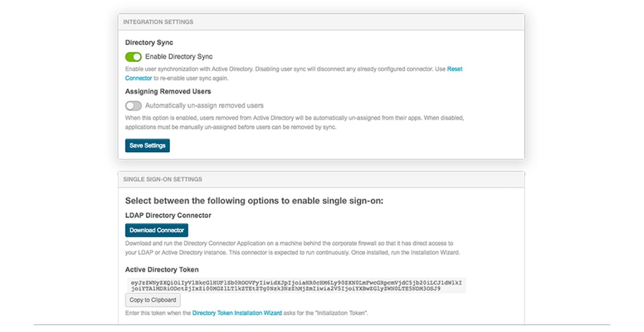
Task: Enable the un-assign removed users switch
Action: click(x=133, y=106)
